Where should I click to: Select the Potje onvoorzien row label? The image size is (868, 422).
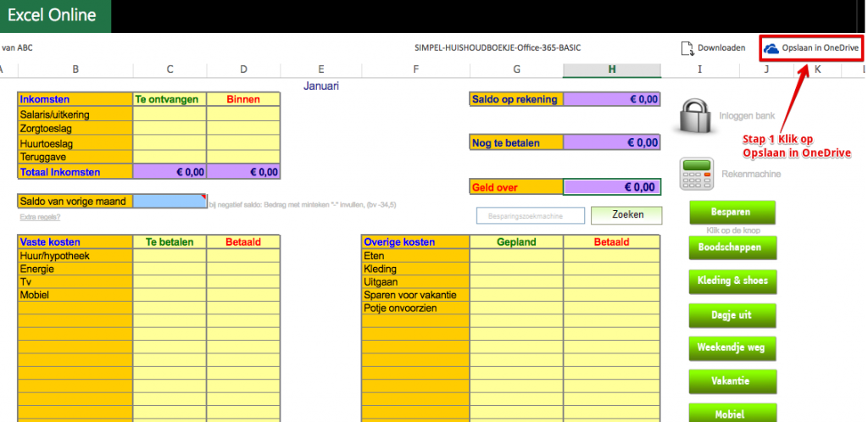[x=415, y=308]
